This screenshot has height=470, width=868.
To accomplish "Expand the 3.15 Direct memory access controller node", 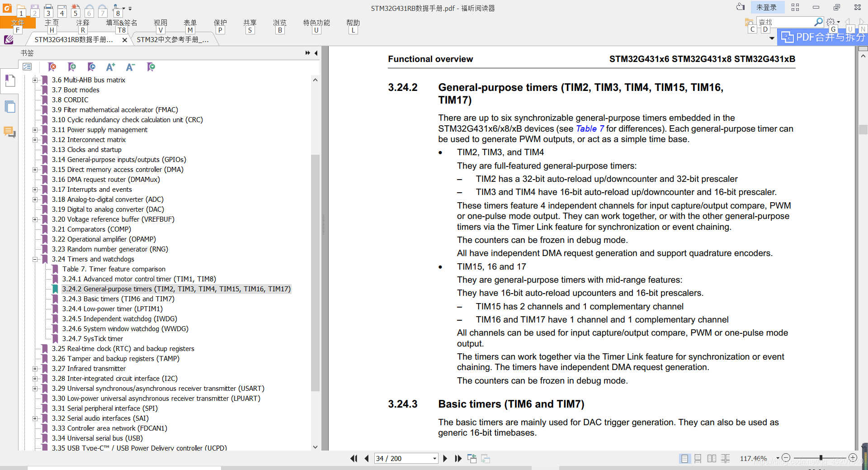I will [x=35, y=170].
